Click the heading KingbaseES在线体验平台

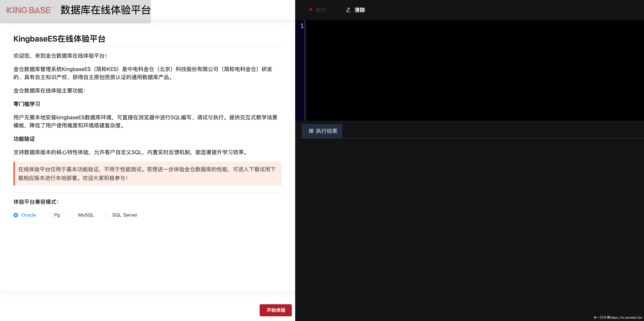(60, 39)
